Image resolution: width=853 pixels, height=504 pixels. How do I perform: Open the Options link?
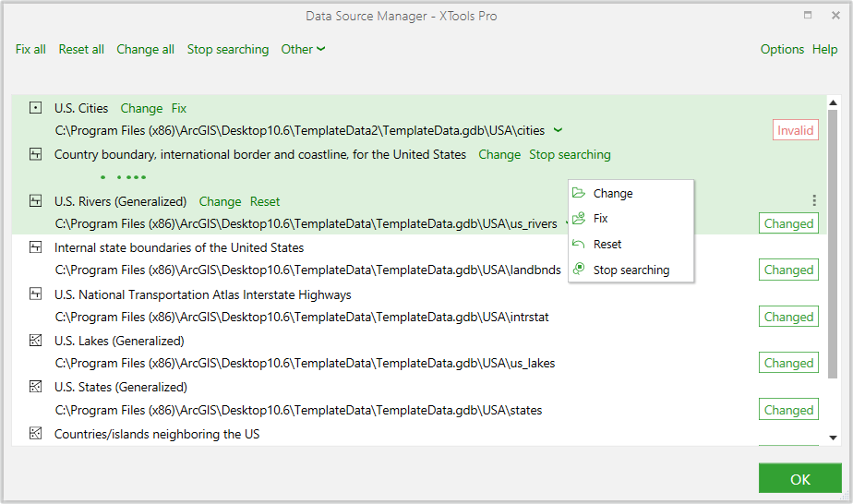[x=782, y=49]
